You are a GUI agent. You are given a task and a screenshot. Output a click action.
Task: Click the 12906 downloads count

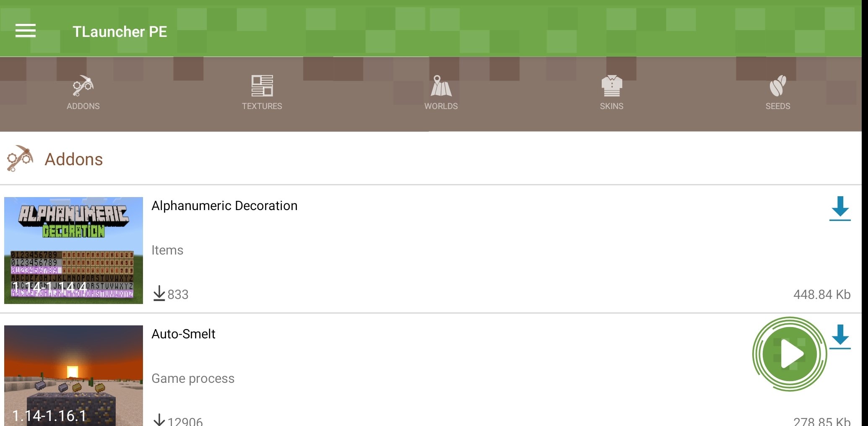pyautogui.click(x=185, y=421)
